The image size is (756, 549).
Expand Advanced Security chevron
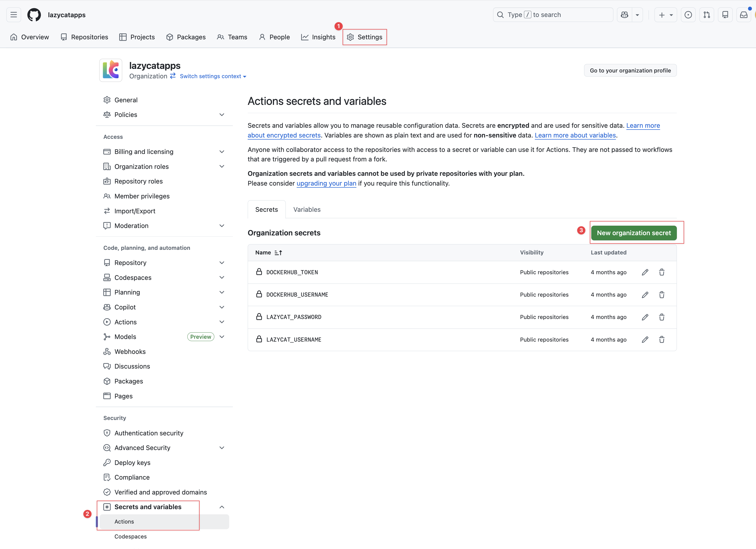222,448
